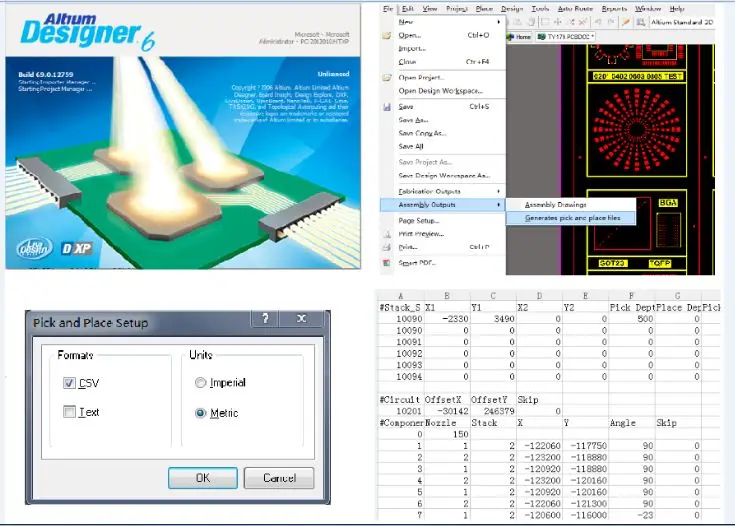Expand the New submenu arrow
The width and height of the screenshot is (735, 526).
pyautogui.click(x=498, y=22)
